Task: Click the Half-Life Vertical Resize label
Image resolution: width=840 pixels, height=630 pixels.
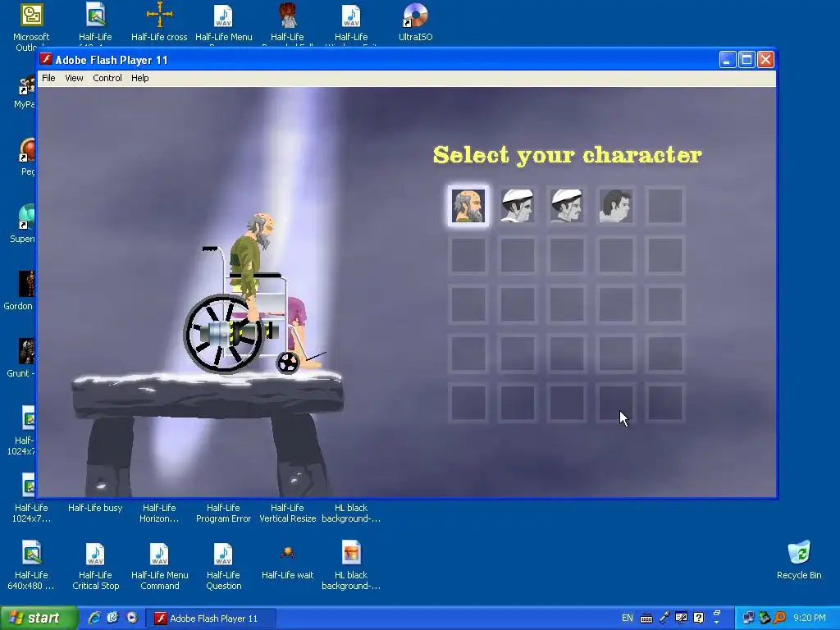Action: pyautogui.click(x=288, y=514)
